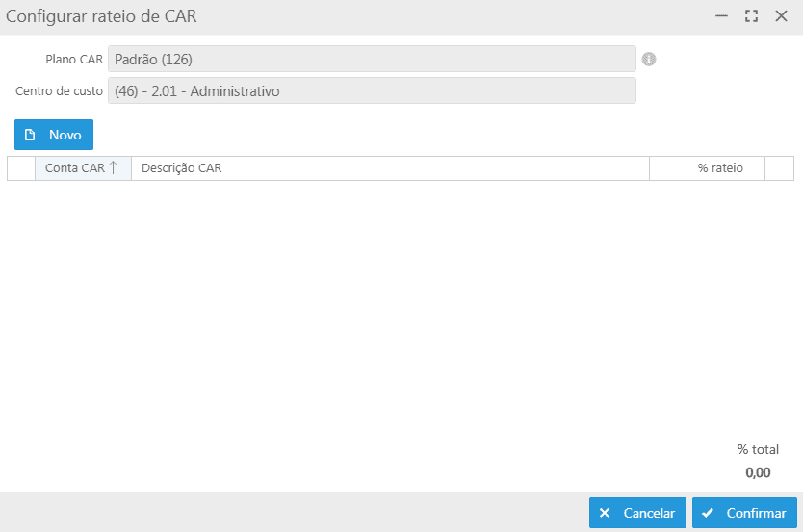Click the Conta CAR column header text
803x532 pixels.
click(x=74, y=168)
